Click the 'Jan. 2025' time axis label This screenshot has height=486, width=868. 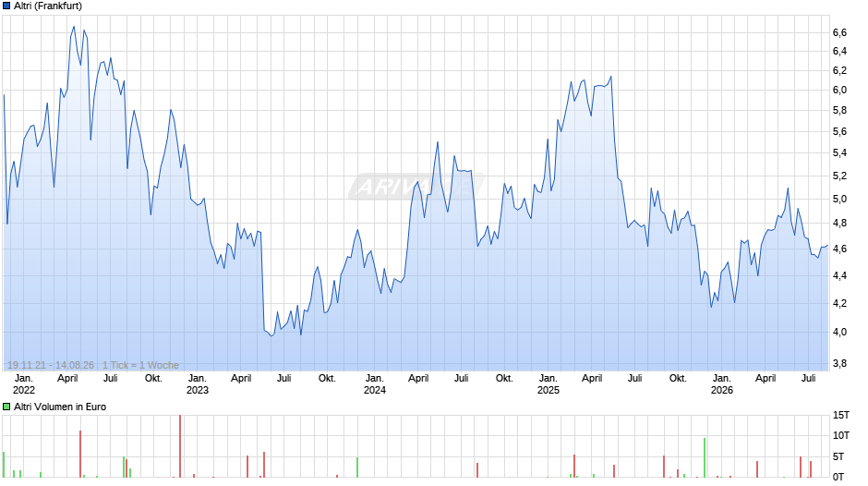point(549,384)
